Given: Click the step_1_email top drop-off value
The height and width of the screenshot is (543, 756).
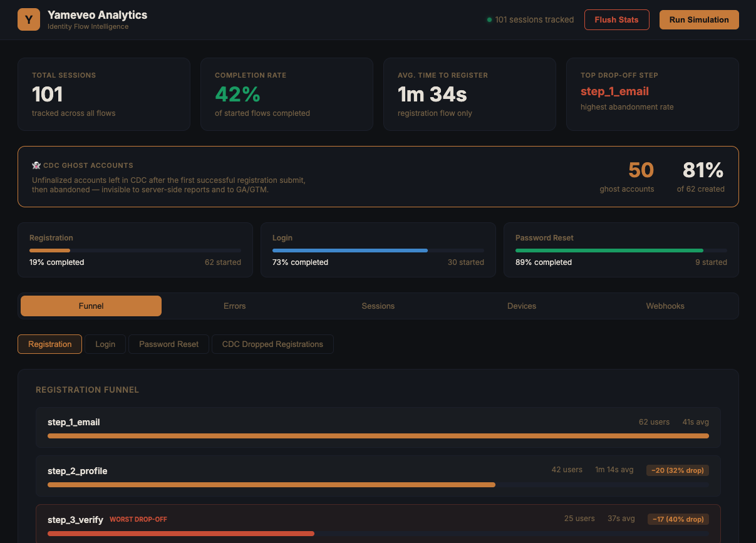Looking at the screenshot, I should [614, 91].
